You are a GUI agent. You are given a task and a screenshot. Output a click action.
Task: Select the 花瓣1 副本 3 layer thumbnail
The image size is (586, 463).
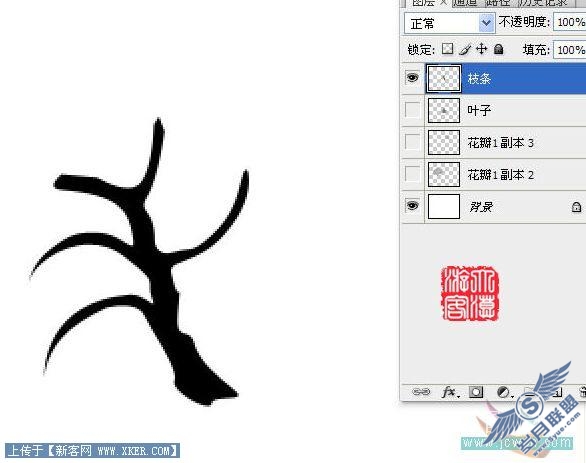click(x=444, y=142)
